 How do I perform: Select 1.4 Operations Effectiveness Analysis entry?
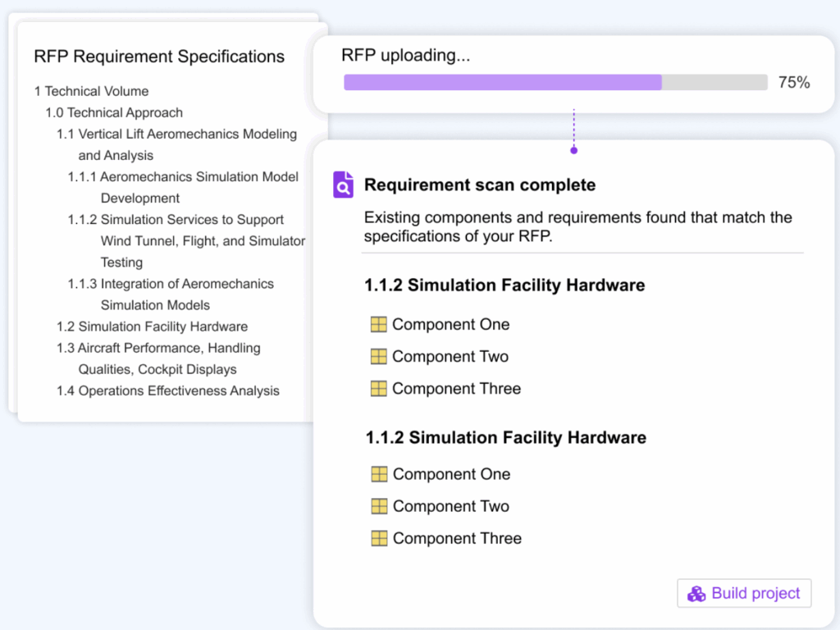[x=168, y=391]
